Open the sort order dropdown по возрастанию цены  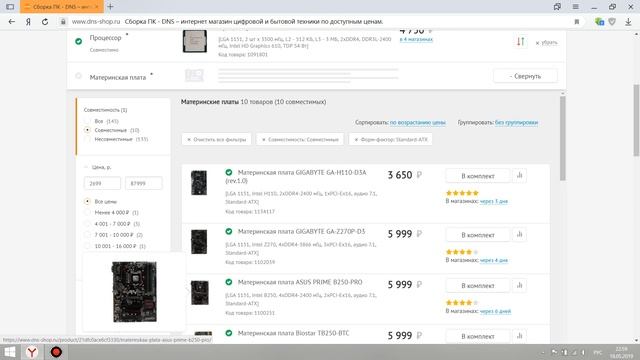click(418, 122)
